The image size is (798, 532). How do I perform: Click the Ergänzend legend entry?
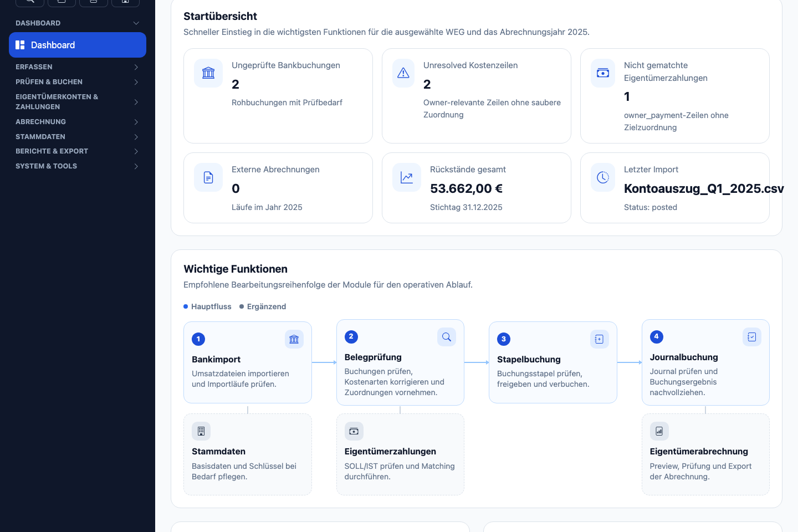(263, 306)
